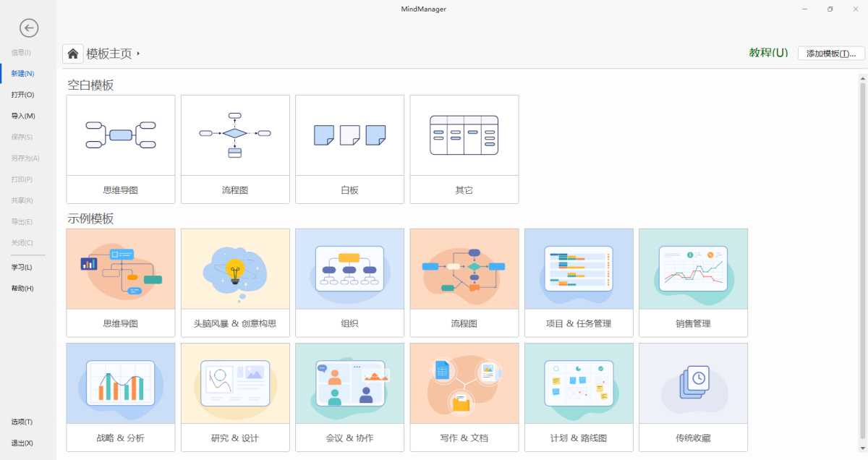Open the 组织 org chart thumbnail
Viewport: 868px width, 460px height.
click(349, 269)
